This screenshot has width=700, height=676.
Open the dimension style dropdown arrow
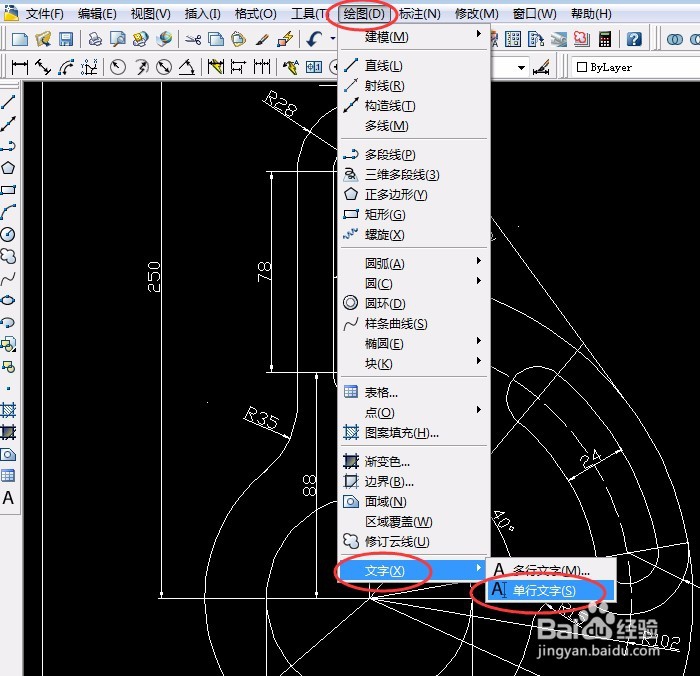tap(521, 68)
